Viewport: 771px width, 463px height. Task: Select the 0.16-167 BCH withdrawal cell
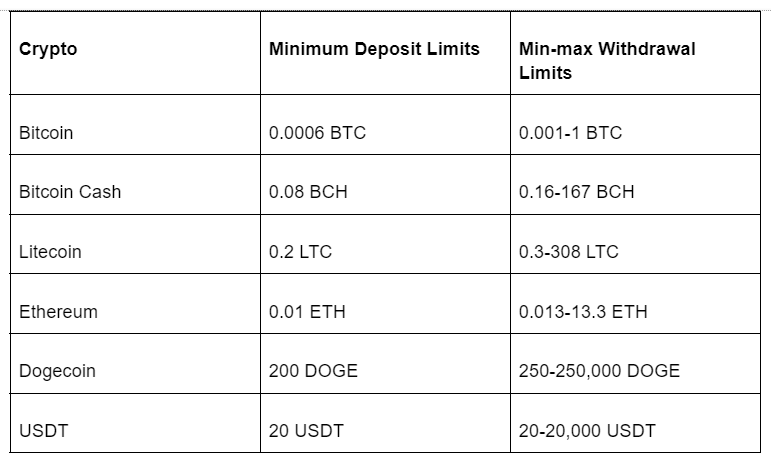click(577, 192)
